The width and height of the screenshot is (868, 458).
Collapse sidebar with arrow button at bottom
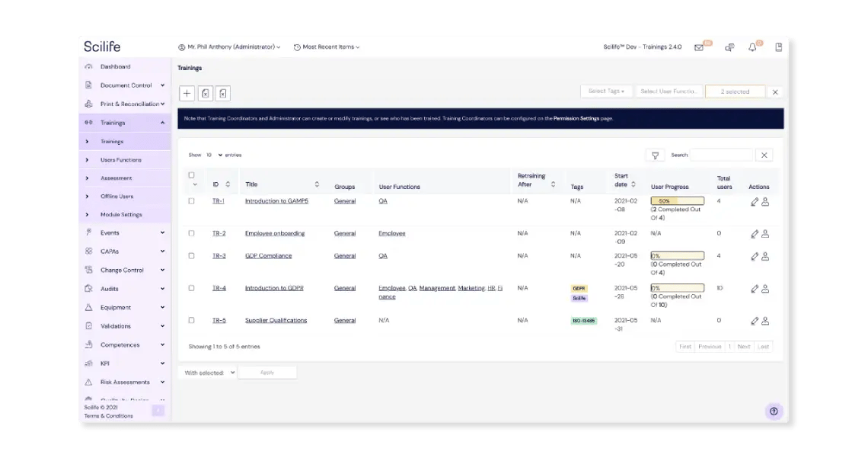(158, 411)
